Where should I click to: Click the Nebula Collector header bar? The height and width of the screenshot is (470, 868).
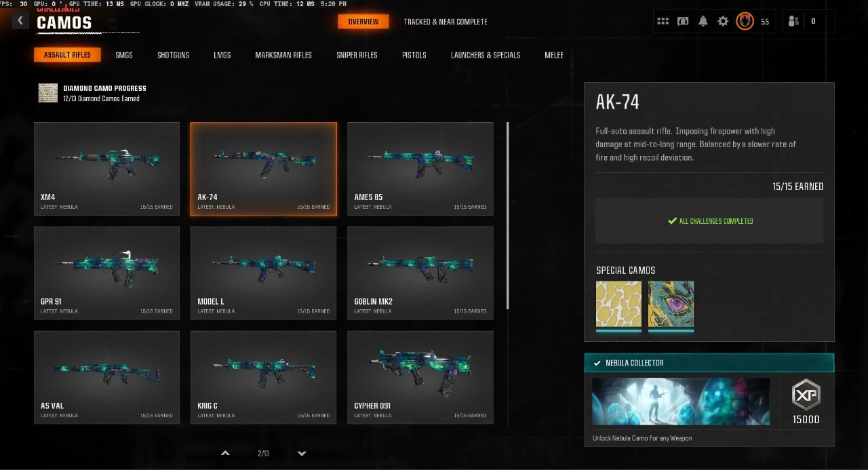click(709, 363)
